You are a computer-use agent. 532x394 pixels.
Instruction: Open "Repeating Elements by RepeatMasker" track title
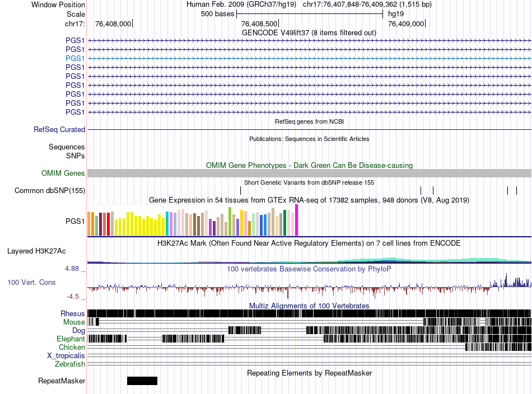click(309, 373)
